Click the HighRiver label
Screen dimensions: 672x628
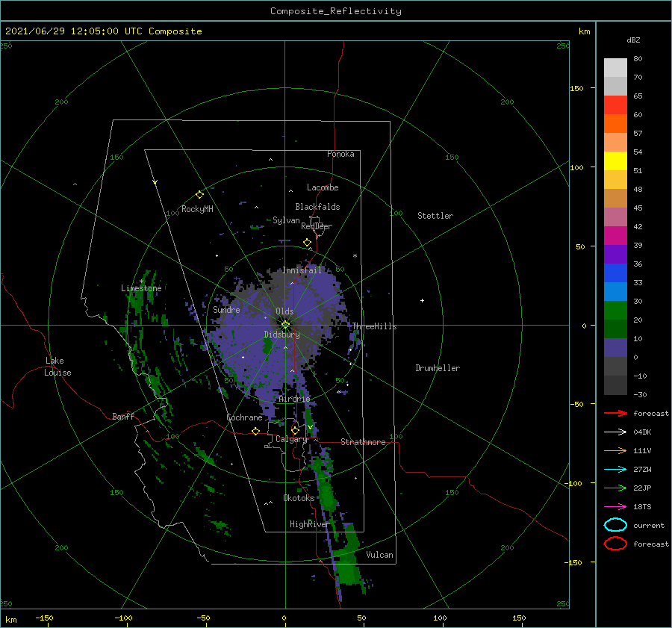(309, 524)
